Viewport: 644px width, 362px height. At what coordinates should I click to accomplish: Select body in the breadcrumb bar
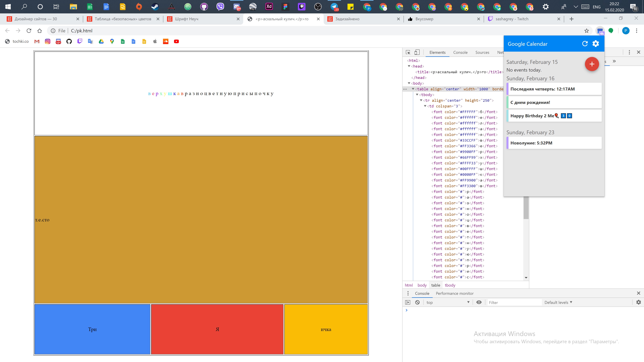click(422, 285)
